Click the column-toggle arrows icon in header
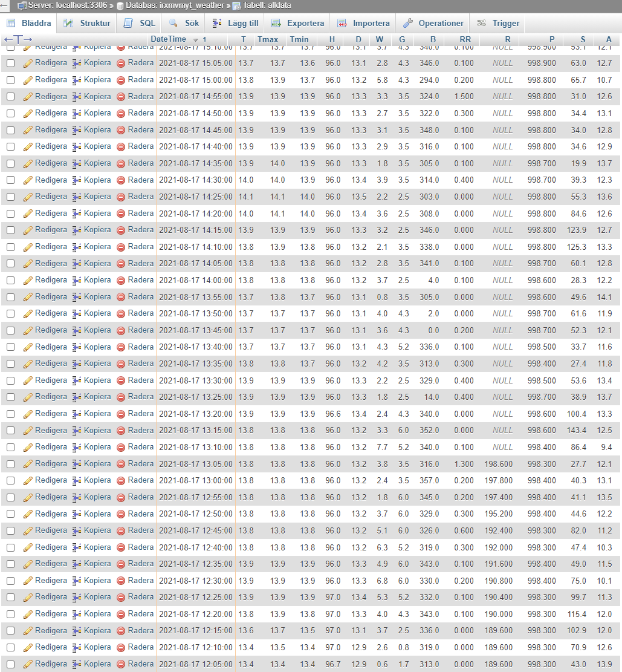 tap(18, 40)
